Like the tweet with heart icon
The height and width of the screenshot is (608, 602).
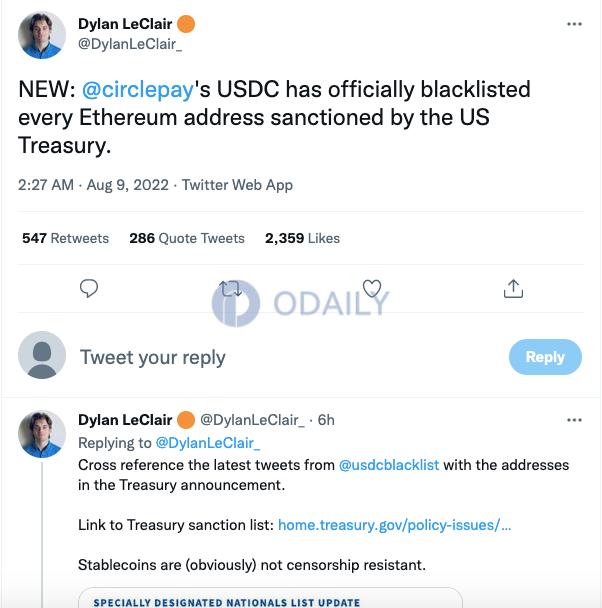point(372,288)
